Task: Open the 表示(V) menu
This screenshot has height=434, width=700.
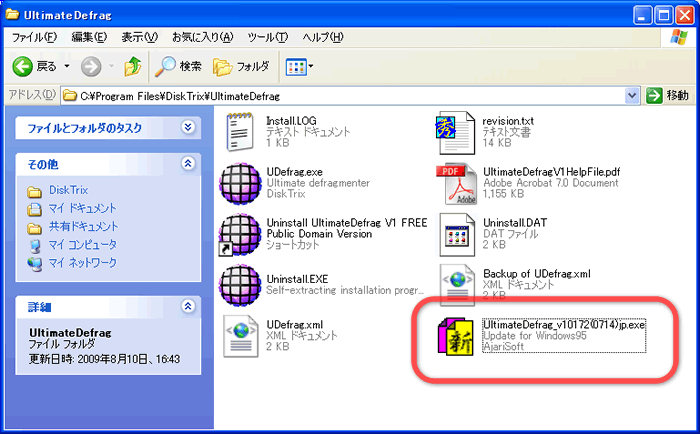Action: [139, 37]
